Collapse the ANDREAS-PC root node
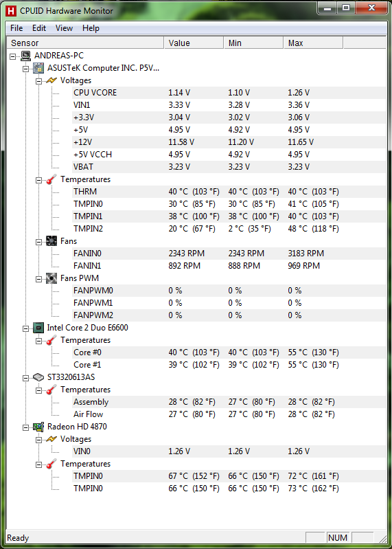 [13, 56]
